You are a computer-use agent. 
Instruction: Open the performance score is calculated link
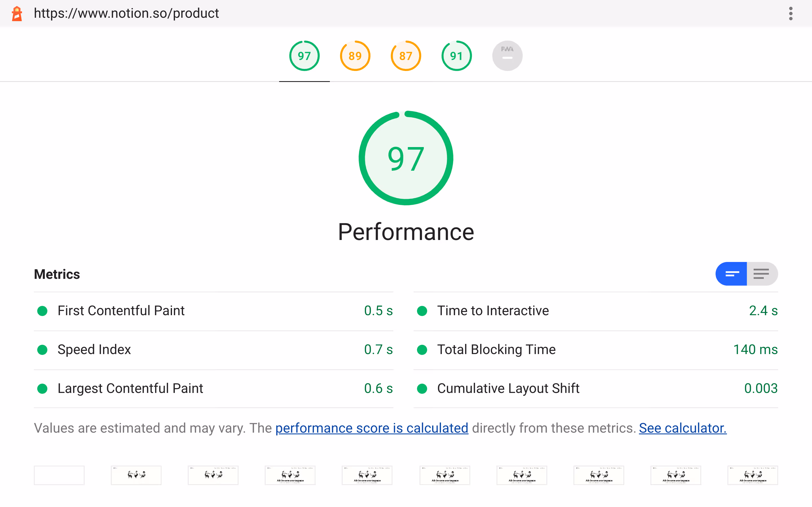372,428
